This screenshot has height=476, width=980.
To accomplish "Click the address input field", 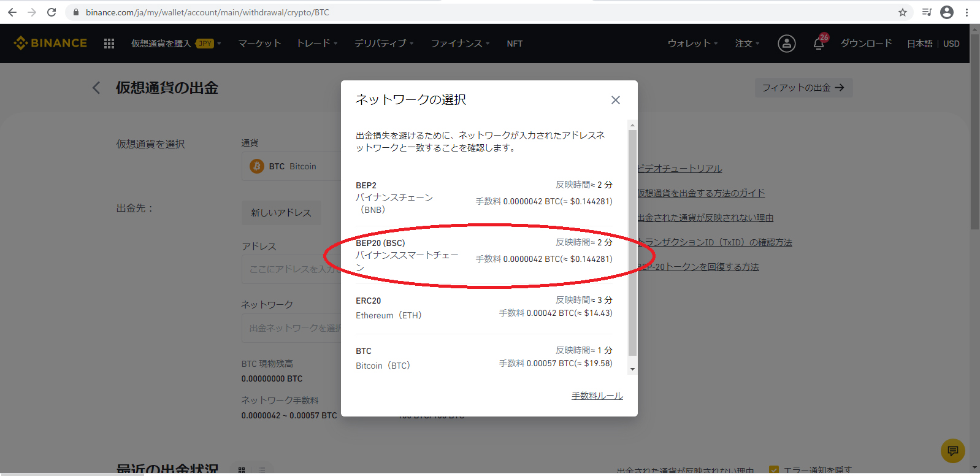I will (x=292, y=269).
